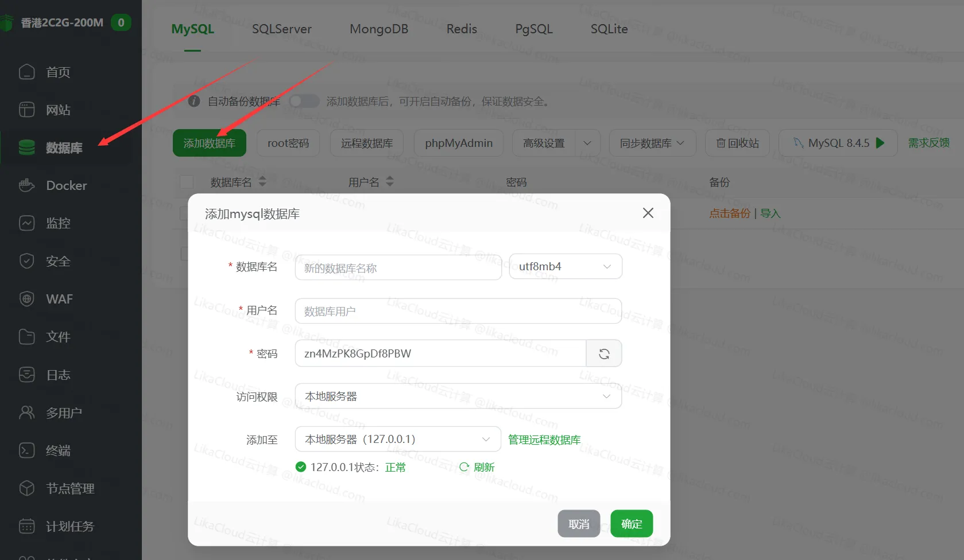Open 节点管理 node management
The height and width of the screenshot is (560, 964).
point(70,488)
